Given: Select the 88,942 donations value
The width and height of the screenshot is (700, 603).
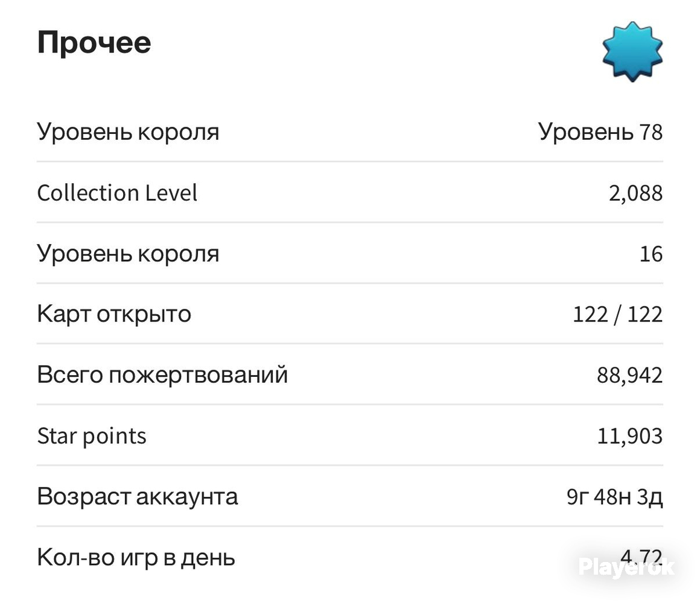Looking at the screenshot, I should pos(630,376).
